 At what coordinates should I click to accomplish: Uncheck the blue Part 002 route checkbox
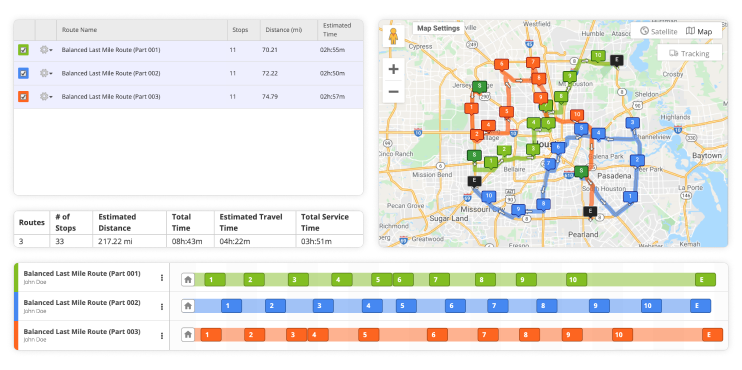point(24,73)
